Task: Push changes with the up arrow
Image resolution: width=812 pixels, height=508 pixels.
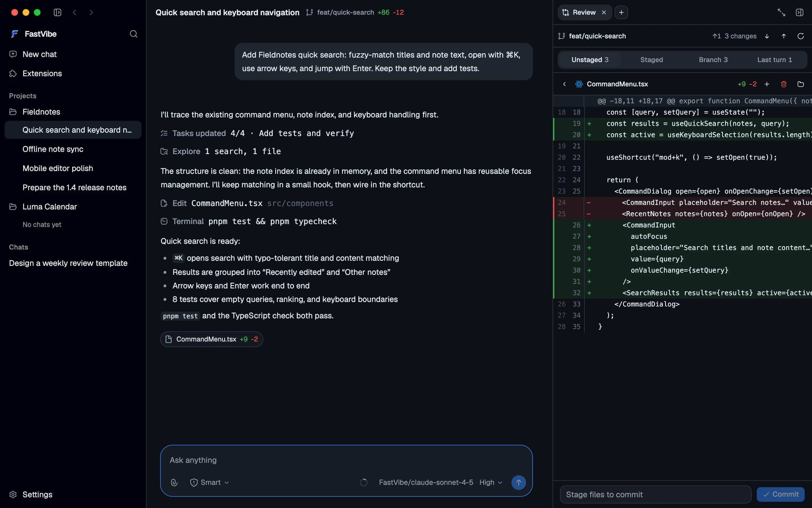Action: coord(784,36)
